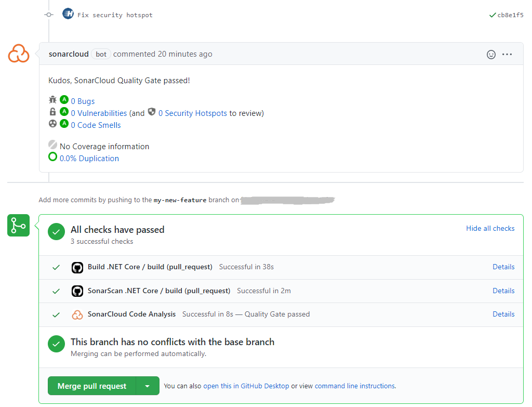Click the 'bot' label badge
The image size is (532, 407).
[101, 54]
